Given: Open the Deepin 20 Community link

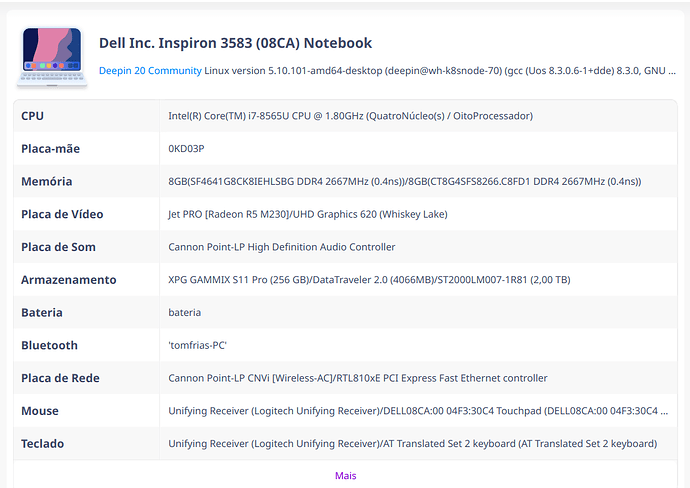Looking at the screenshot, I should coord(150,71).
